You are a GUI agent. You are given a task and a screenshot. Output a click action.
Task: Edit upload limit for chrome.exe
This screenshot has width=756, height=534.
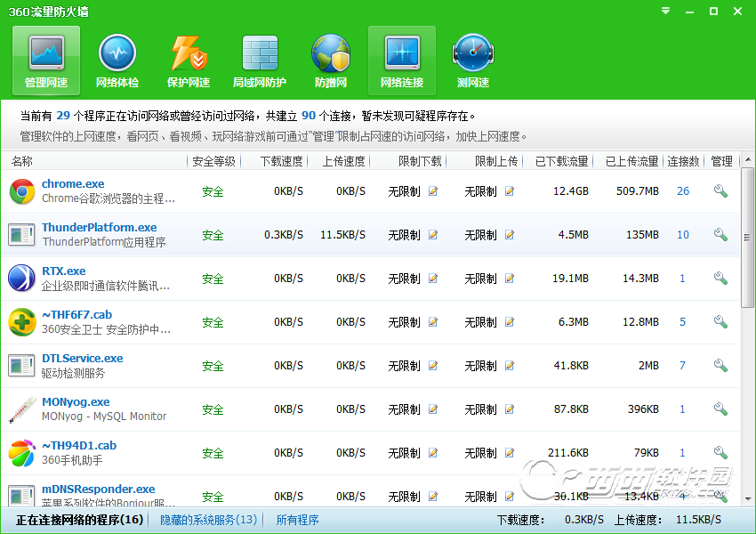510,191
